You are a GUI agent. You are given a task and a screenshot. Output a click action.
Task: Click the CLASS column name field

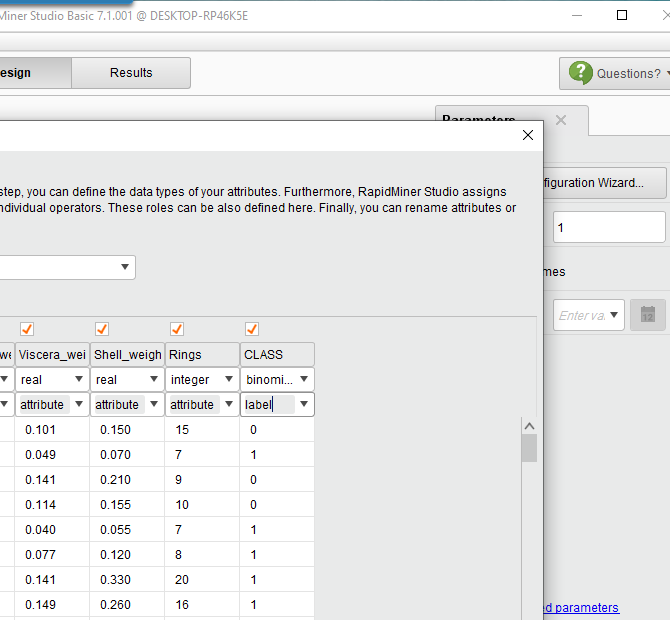coord(277,355)
